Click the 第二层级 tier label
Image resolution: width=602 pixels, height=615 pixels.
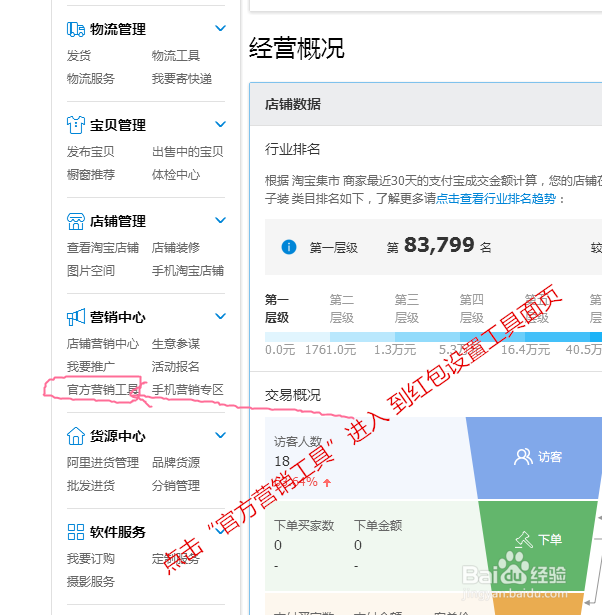click(342, 309)
